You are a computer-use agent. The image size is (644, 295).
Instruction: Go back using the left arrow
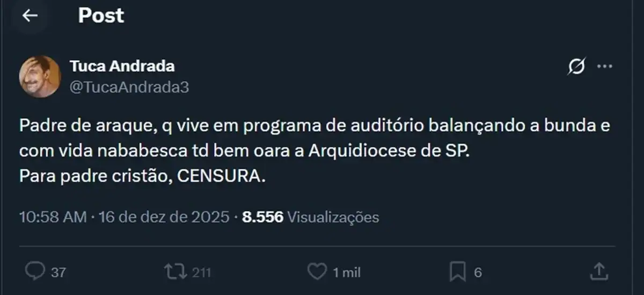30,16
